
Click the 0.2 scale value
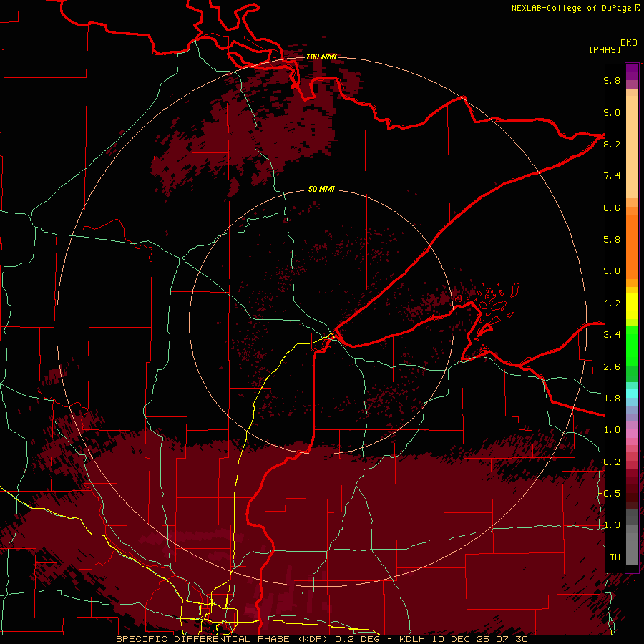[612, 462]
